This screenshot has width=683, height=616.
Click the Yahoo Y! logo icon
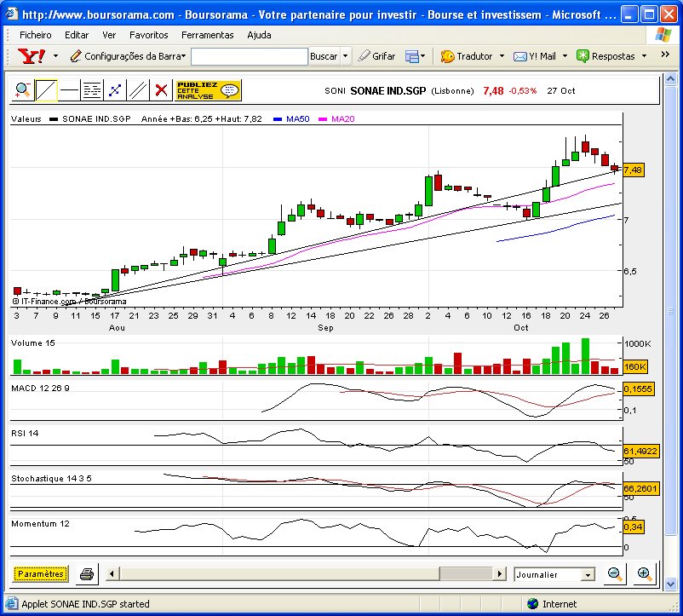coord(32,56)
